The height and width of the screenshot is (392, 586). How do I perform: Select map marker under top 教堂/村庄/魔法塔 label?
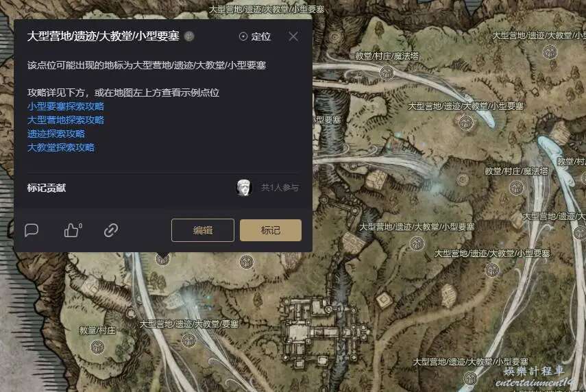tap(387, 72)
